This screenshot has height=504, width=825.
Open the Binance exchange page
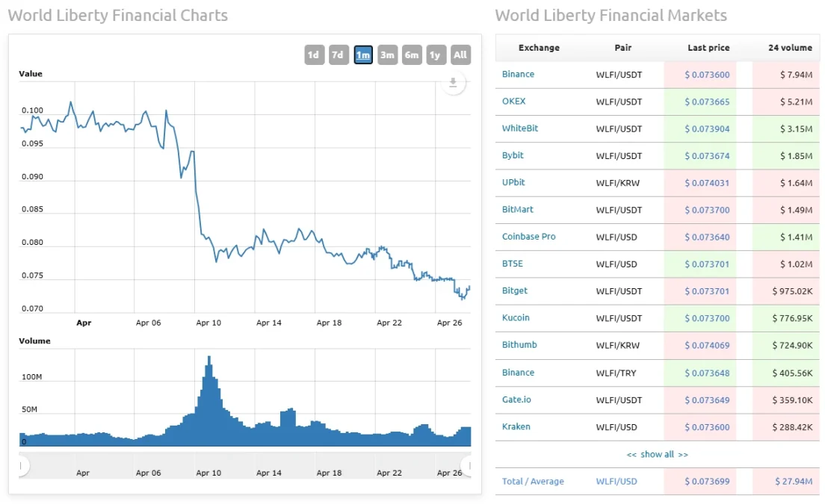click(518, 74)
